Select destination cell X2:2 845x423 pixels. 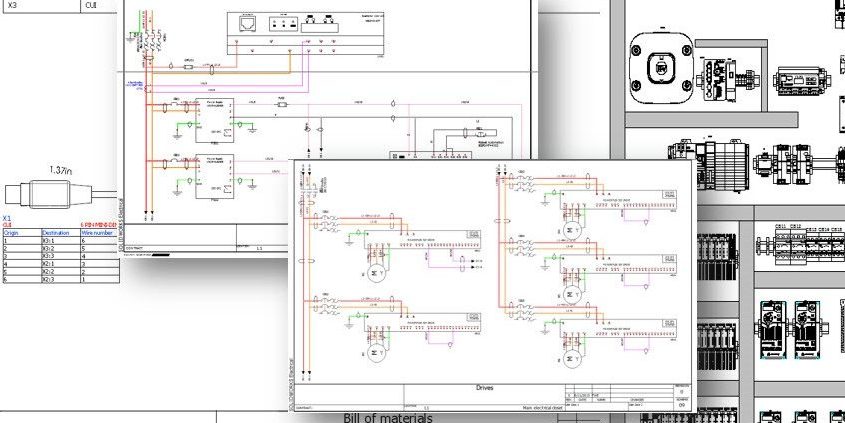61,272
